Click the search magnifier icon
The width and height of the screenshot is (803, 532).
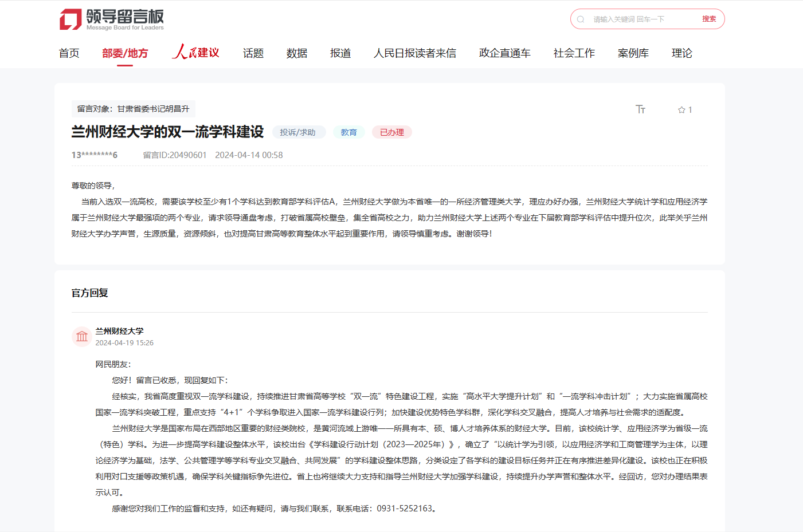581,19
